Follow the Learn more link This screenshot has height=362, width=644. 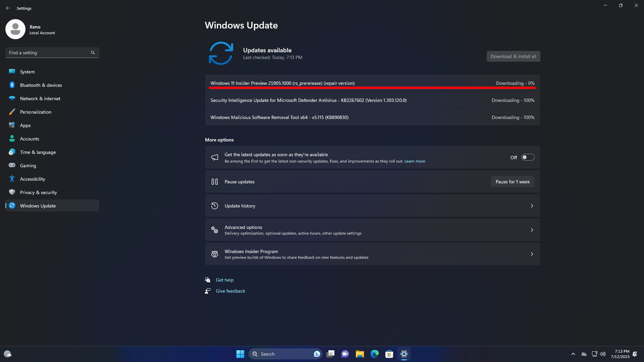415,161
